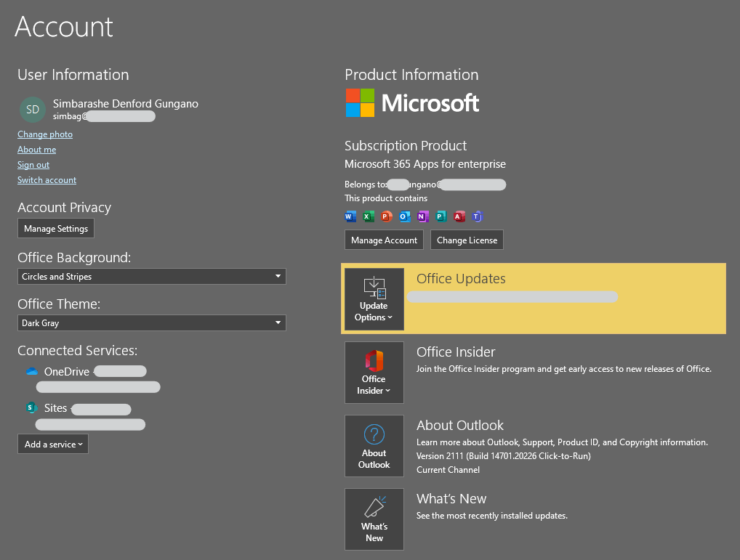Open the About me link
740x560 pixels.
tap(37, 150)
